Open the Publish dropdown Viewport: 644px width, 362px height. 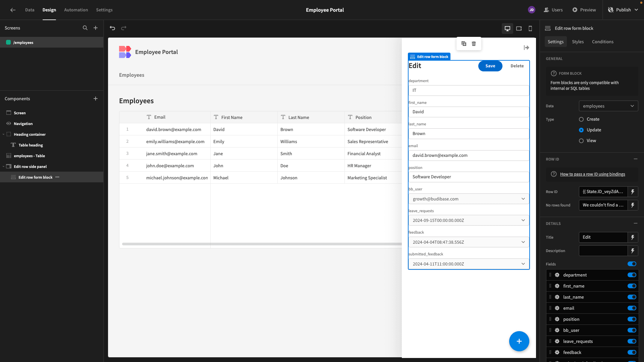pyautogui.click(x=623, y=10)
